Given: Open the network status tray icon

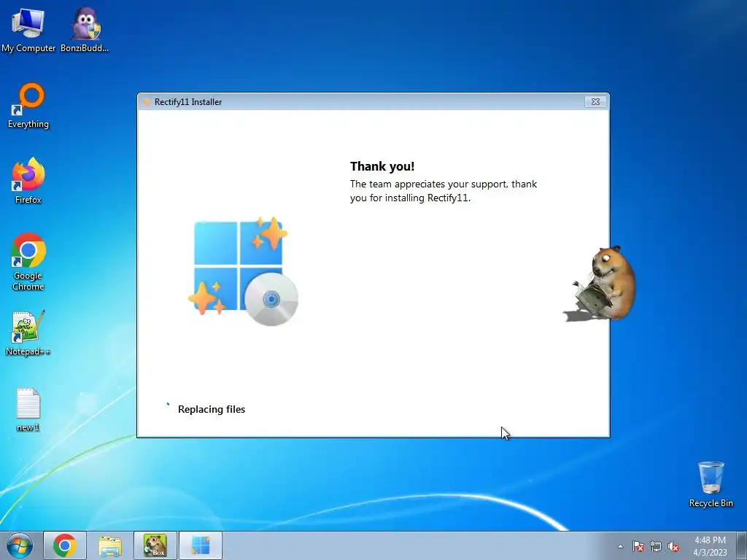Looking at the screenshot, I should click(656, 547).
